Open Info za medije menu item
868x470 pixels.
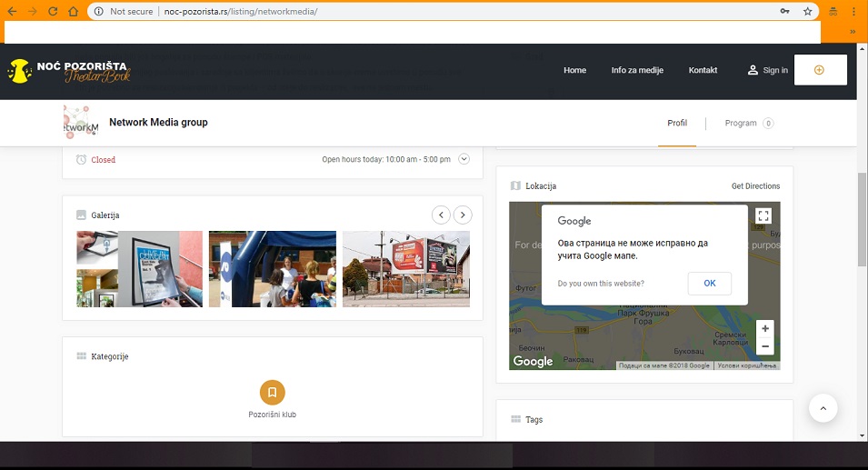[637, 70]
